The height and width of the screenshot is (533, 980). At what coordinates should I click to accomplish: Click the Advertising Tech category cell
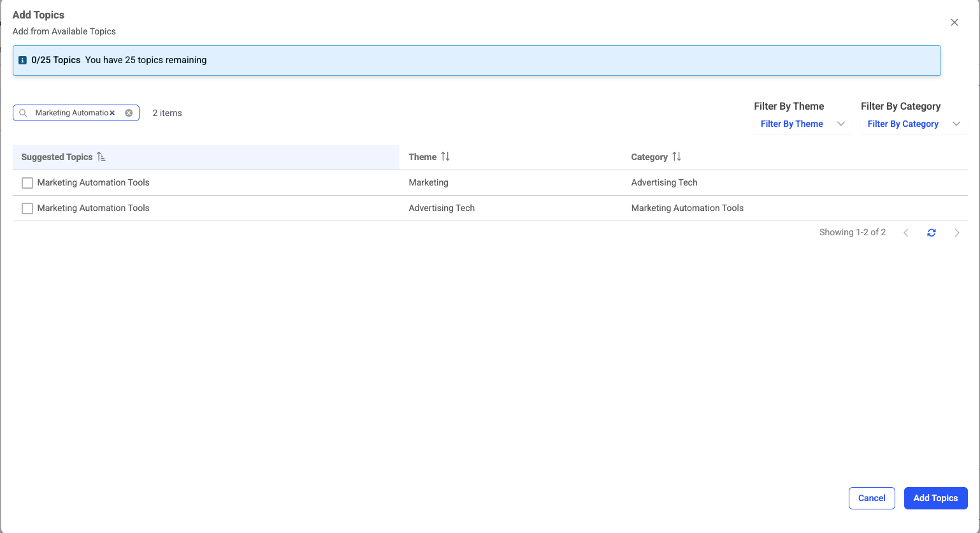point(664,182)
